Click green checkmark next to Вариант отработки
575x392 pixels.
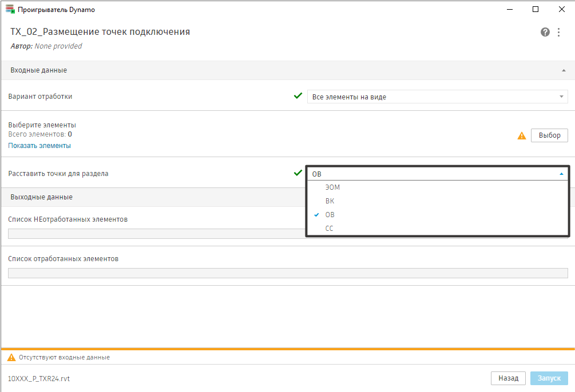pyautogui.click(x=298, y=96)
